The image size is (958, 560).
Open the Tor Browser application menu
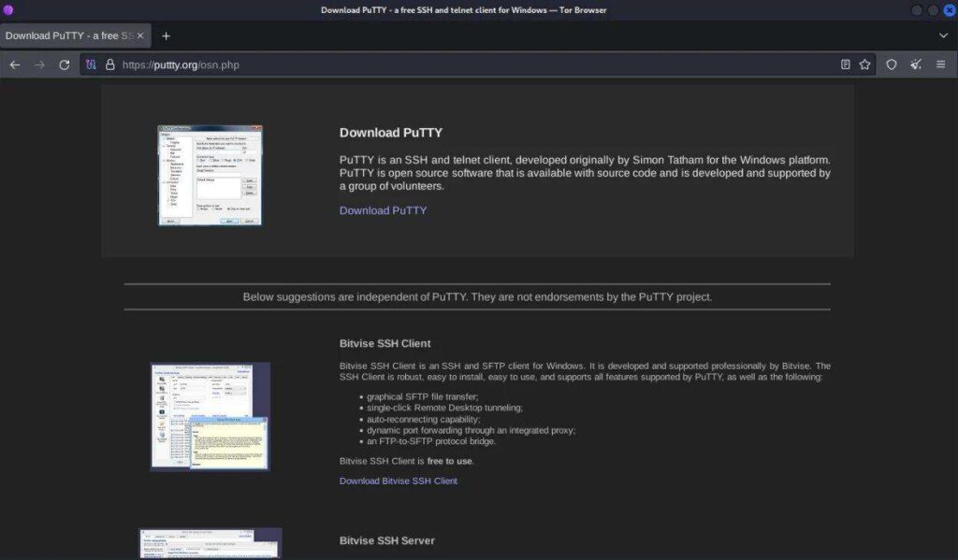[938, 65]
